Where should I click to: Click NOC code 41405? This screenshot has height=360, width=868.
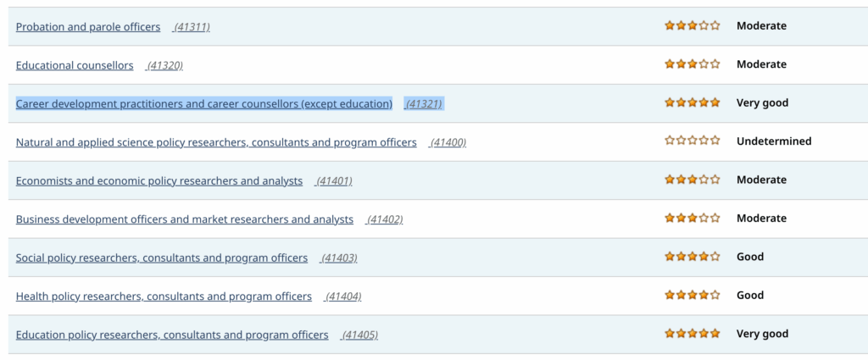click(x=359, y=335)
